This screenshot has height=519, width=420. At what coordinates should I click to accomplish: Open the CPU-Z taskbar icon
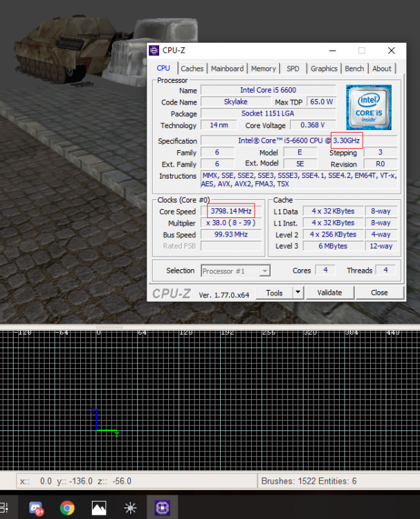pos(162,507)
